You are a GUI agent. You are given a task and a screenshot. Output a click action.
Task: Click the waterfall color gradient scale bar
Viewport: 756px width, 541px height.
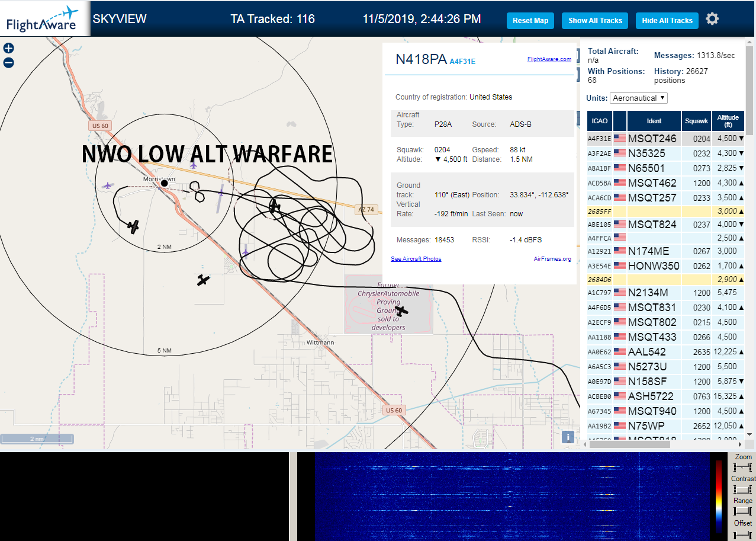719,497
